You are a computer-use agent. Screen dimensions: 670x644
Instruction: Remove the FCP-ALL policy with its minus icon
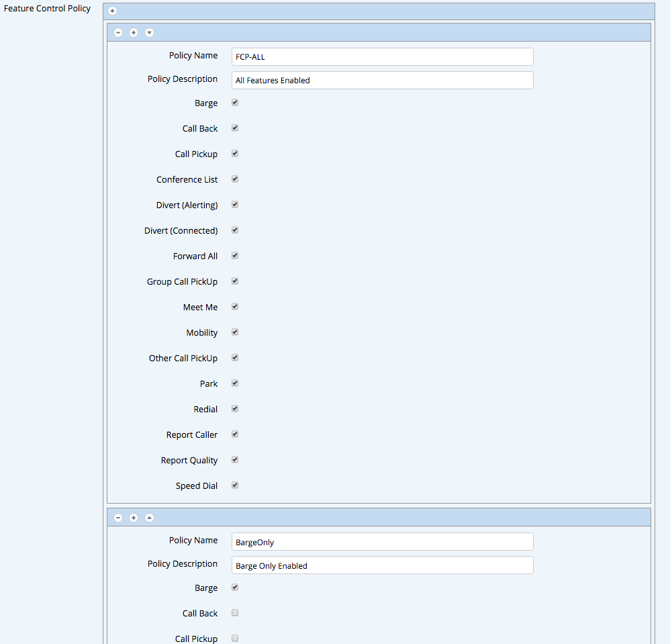118,32
